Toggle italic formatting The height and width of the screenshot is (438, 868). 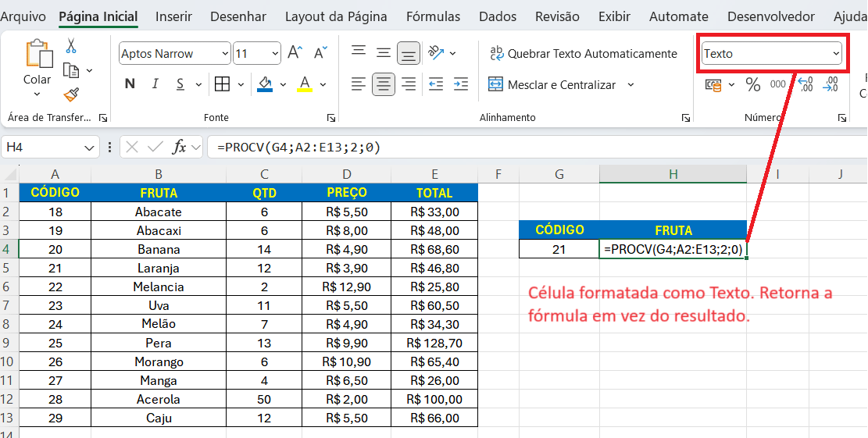coord(155,84)
